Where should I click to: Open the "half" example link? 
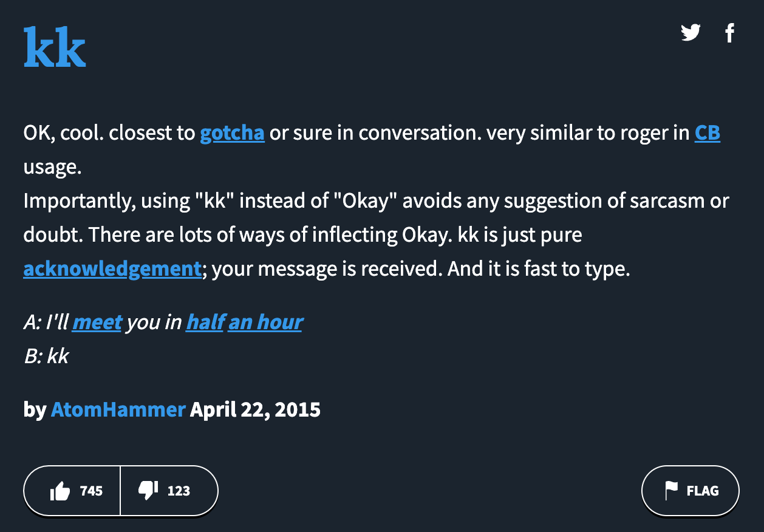point(205,322)
